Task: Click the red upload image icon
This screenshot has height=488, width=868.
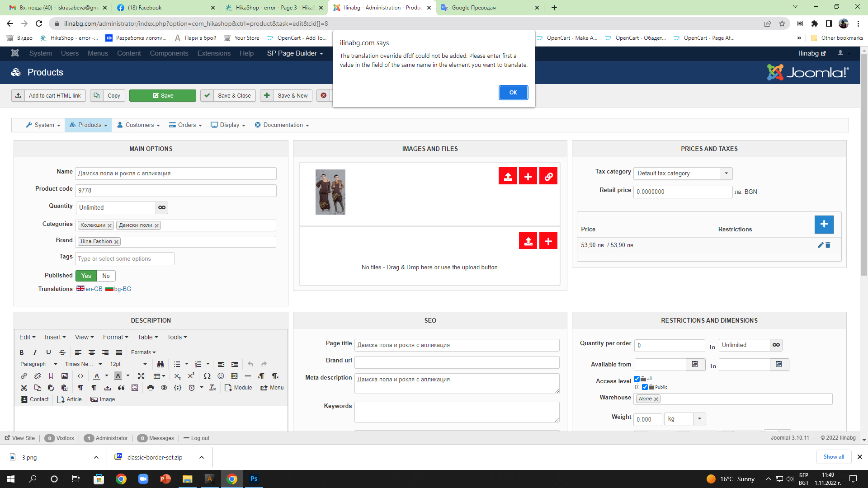Action: coord(508,176)
